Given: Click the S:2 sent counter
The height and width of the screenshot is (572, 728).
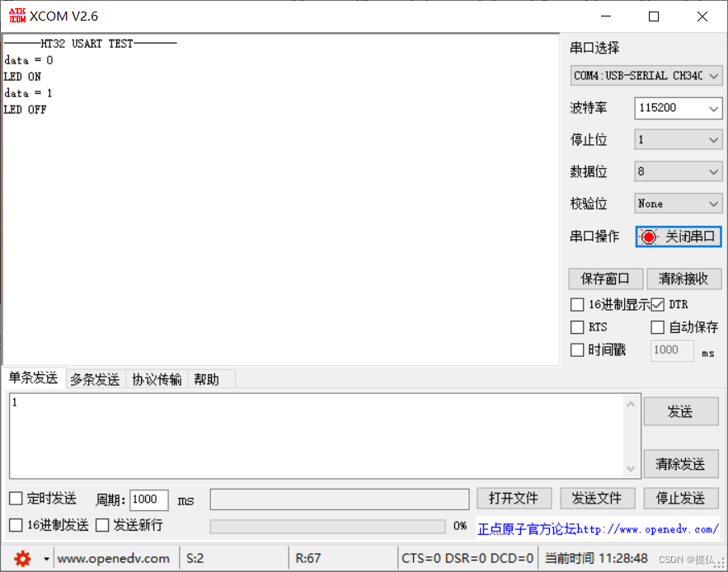Looking at the screenshot, I should click(195, 559).
